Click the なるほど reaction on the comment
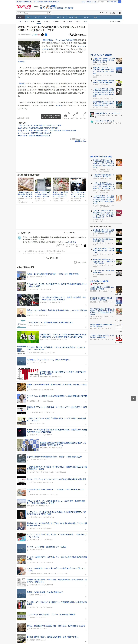The height and width of the screenshot is (644, 138). point(67,246)
